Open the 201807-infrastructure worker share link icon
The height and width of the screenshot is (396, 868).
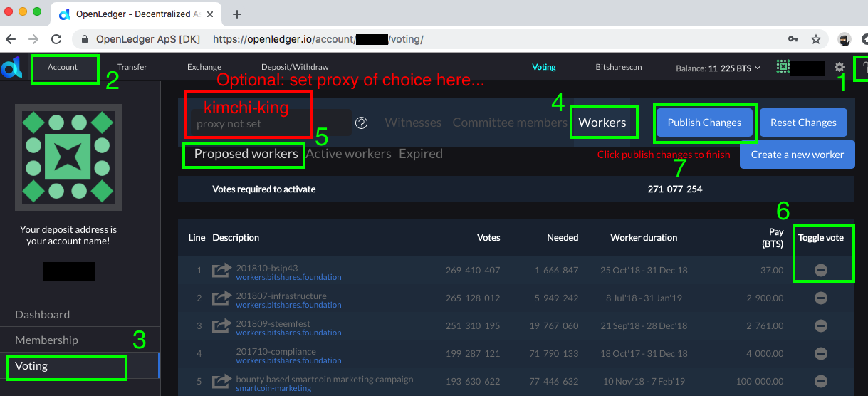[222, 298]
